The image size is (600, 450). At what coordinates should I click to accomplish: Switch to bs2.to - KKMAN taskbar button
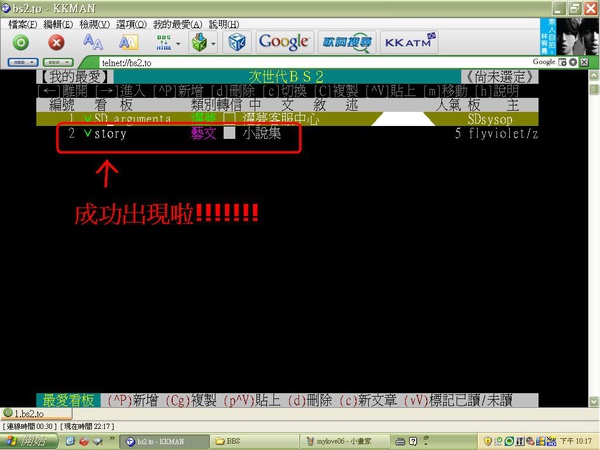[x=165, y=441]
